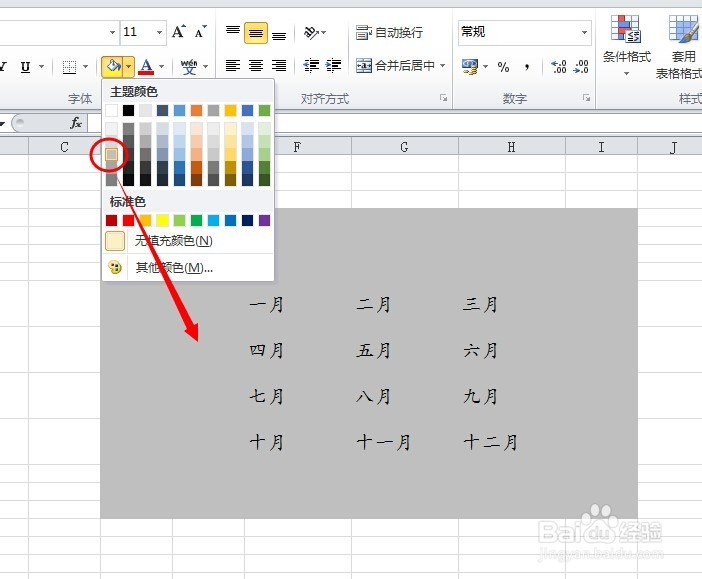This screenshot has width=702, height=579.
Task: Center text horizontally
Action: point(256,66)
